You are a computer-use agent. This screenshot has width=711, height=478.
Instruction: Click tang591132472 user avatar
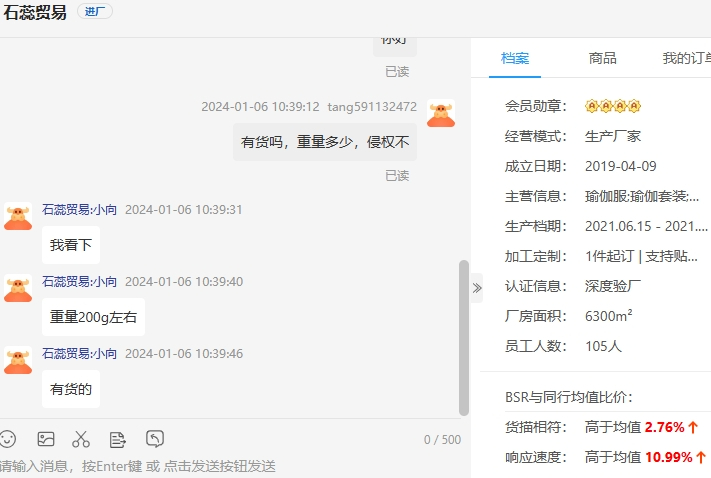(441, 113)
